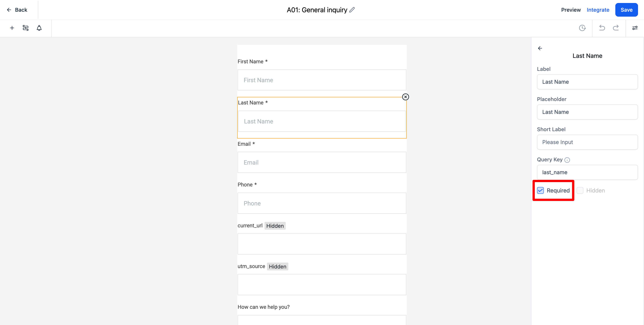Click the plus add-field icon
Viewport: 644px width, 325px height.
click(x=12, y=28)
